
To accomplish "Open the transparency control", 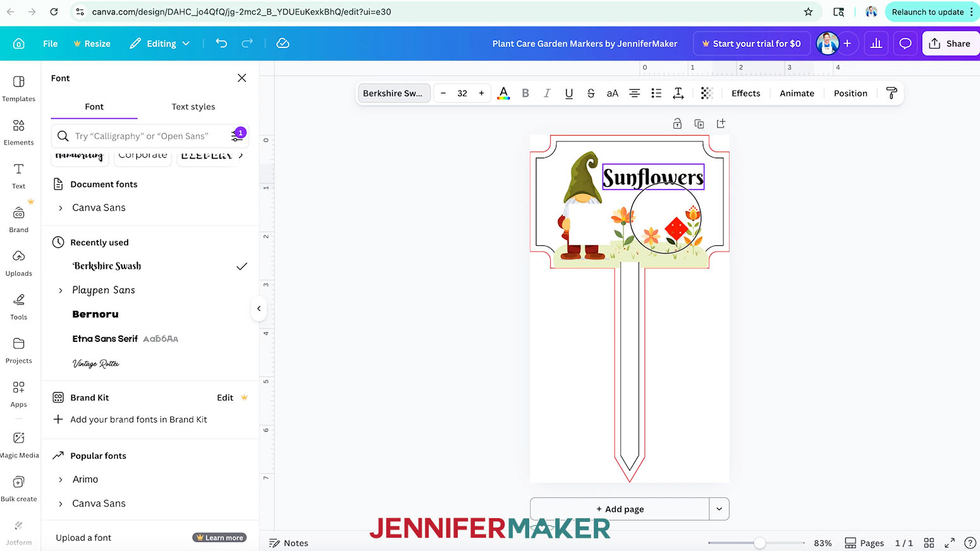I will (x=707, y=94).
